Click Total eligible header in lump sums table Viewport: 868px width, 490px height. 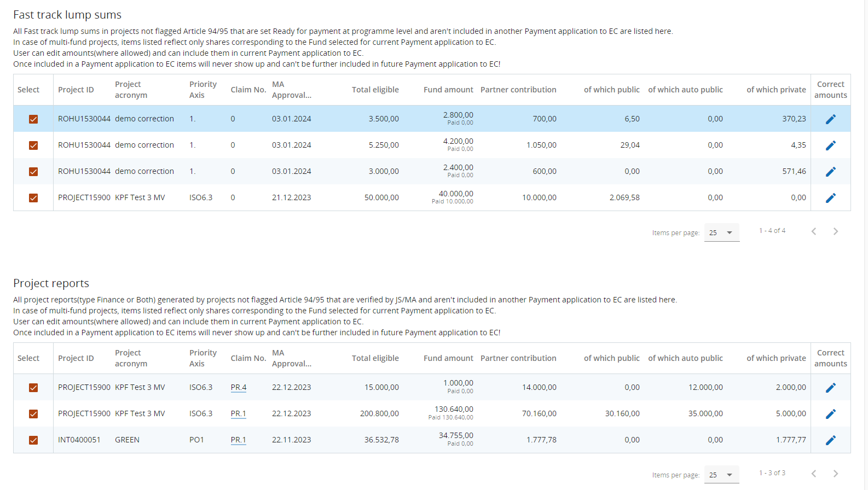pyautogui.click(x=375, y=90)
